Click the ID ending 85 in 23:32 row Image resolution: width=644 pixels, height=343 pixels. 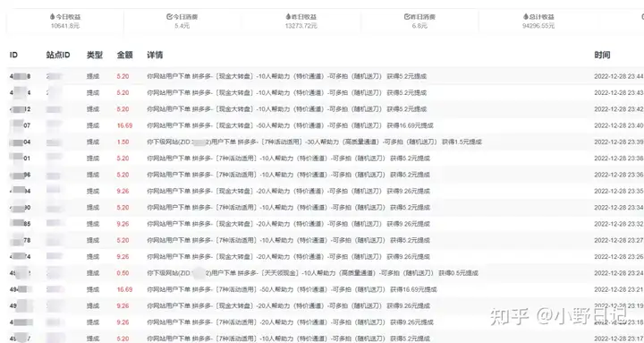click(20, 224)
